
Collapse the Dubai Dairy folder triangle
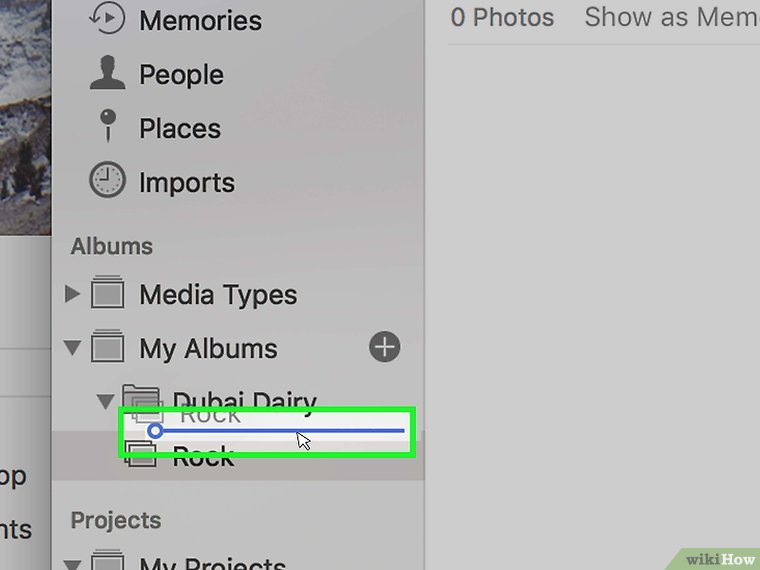[x=104, y=401]
